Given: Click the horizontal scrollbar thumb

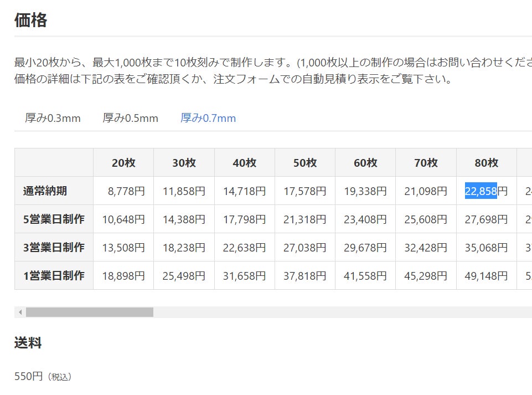Looking at the screenshot, I should point(89,312).
